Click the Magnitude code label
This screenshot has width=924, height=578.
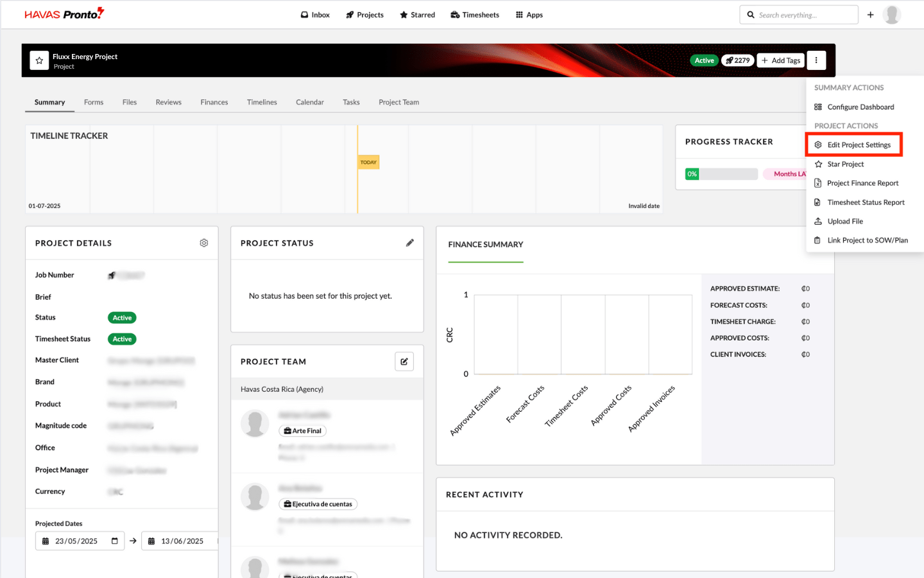pos(61,426)
